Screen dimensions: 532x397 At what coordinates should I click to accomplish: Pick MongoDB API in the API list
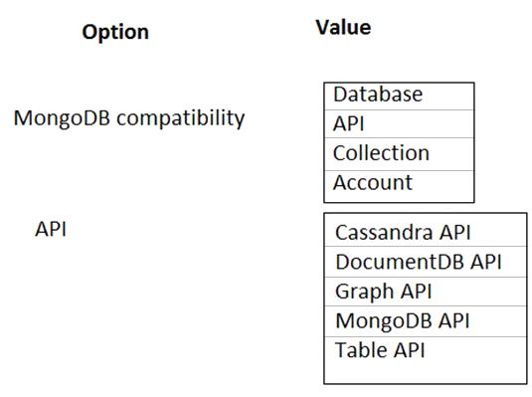[x=426, y=321]
